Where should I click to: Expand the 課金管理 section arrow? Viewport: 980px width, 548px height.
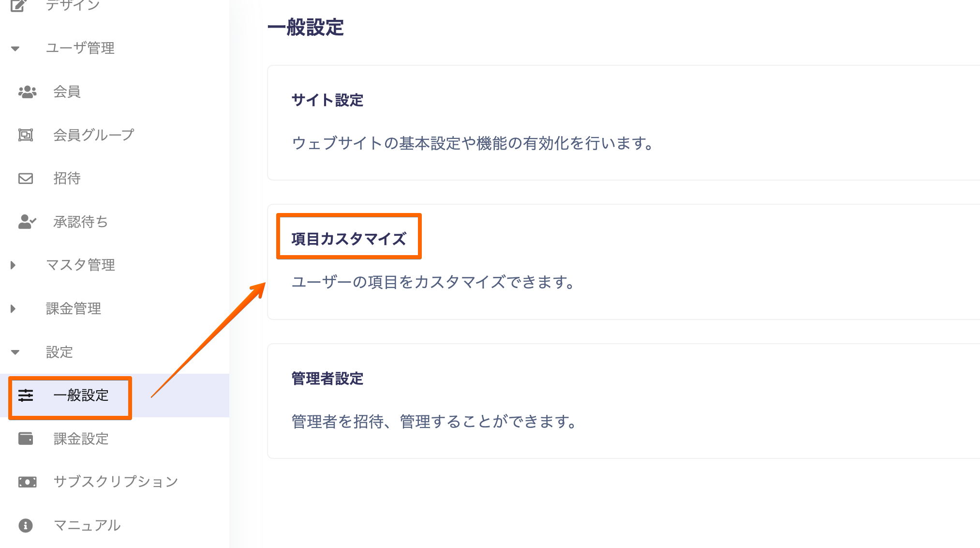click(x=13, y=308)
